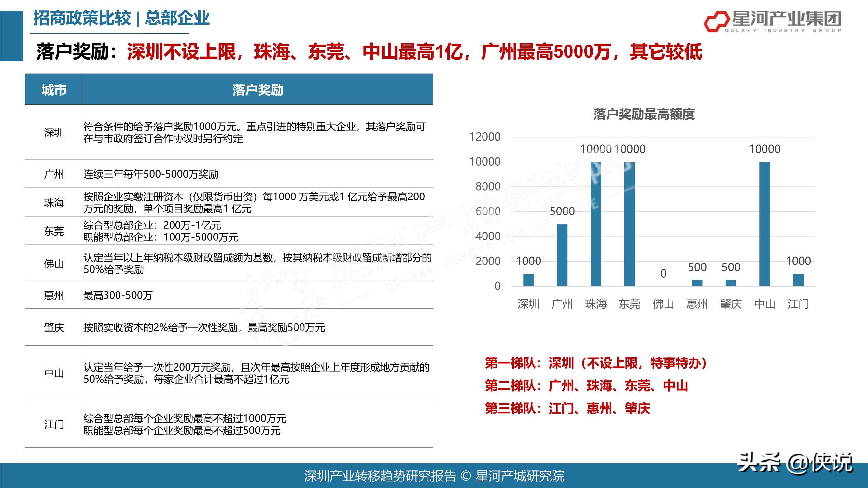The height and width of the screenshot is (488, 868).
Task: Click the 东莞 bar in the chart
Action: (x=629, y=224)
